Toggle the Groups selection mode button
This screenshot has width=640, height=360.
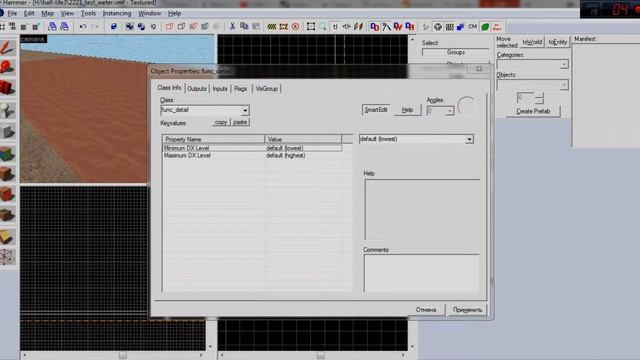[x=456, y=52]
